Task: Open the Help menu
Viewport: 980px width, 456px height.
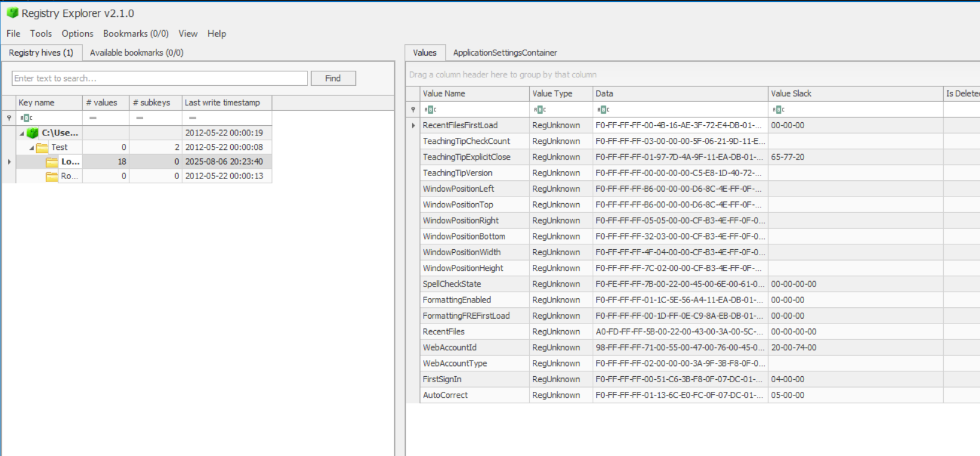Action: click(217, 34)
